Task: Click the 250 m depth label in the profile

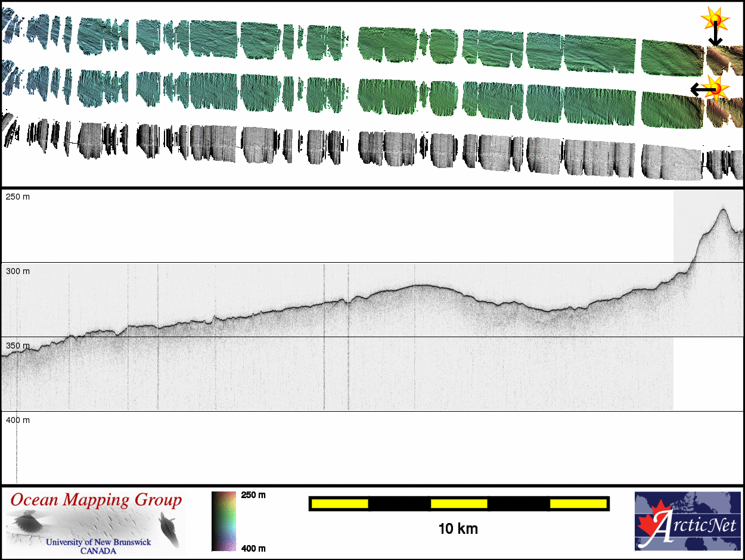Action: 18,197
